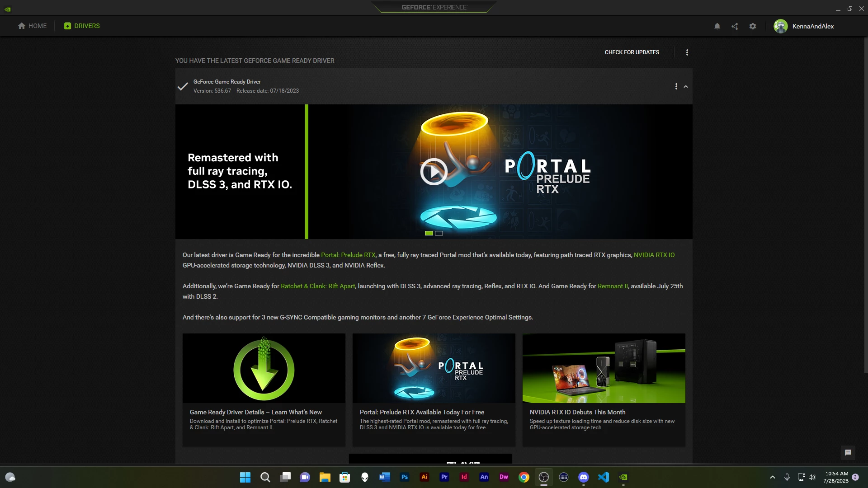
Task: Collapse the Game Ready Driver details chevron
Action: point(686,86)
